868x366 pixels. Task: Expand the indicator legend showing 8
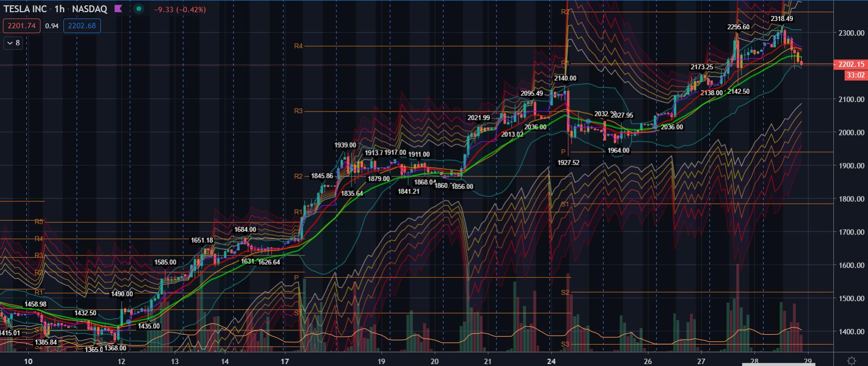point(14,43)
